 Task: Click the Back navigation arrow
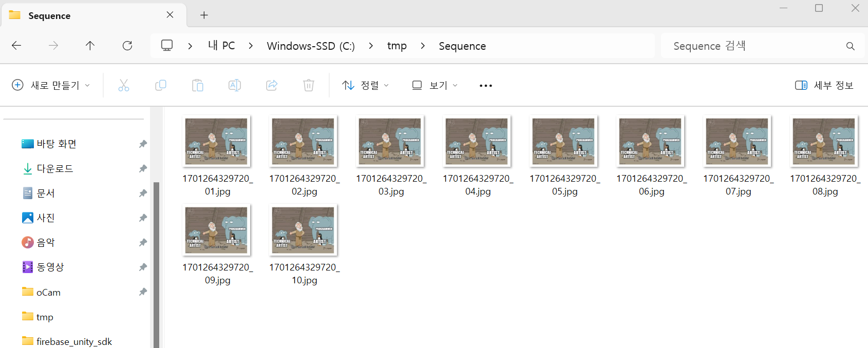[16, 46]
